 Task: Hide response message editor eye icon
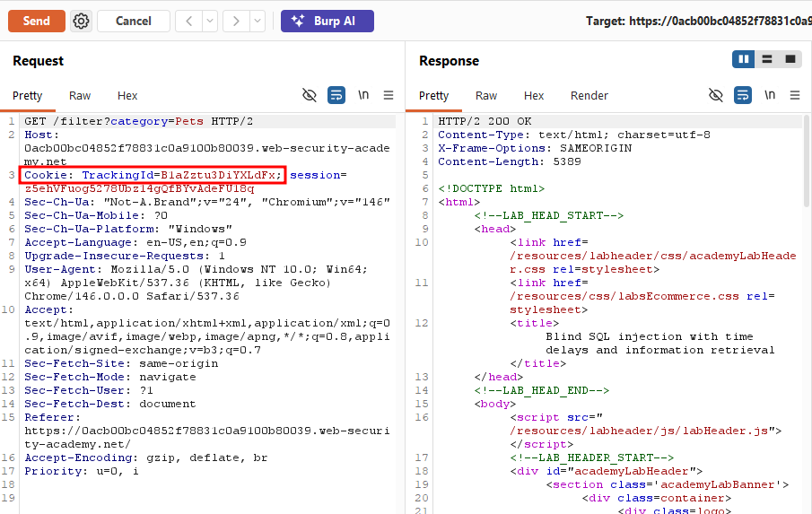point(716,95)
